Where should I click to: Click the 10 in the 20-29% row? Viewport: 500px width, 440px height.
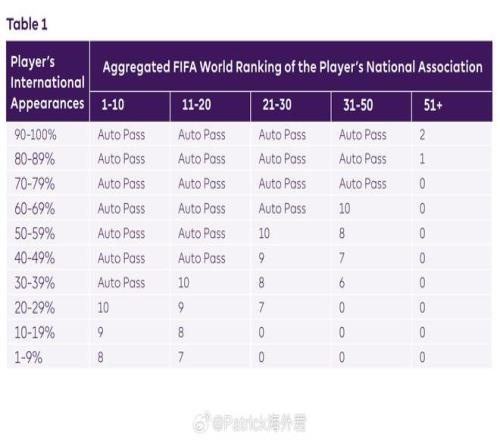[x=103, y=307]
